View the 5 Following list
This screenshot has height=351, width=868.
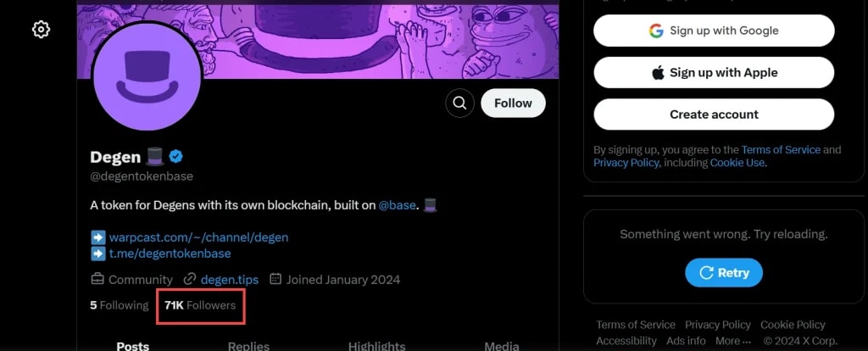[x=120, y=305]
